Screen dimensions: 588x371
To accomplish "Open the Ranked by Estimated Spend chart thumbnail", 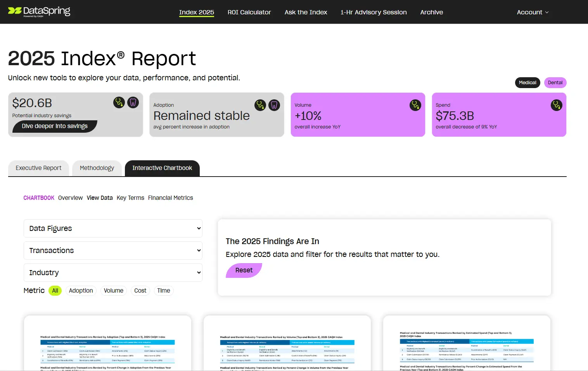I will tap(467, 343).
